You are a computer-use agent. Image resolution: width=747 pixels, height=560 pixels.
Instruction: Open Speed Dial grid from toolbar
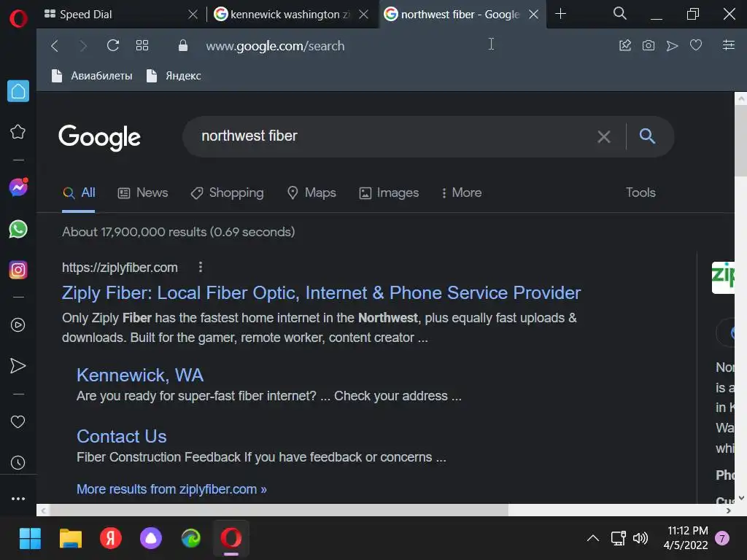[142, 46]
